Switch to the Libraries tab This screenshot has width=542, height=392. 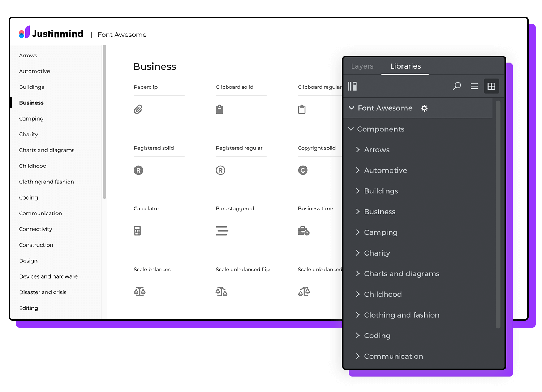[x=405, y=66]
